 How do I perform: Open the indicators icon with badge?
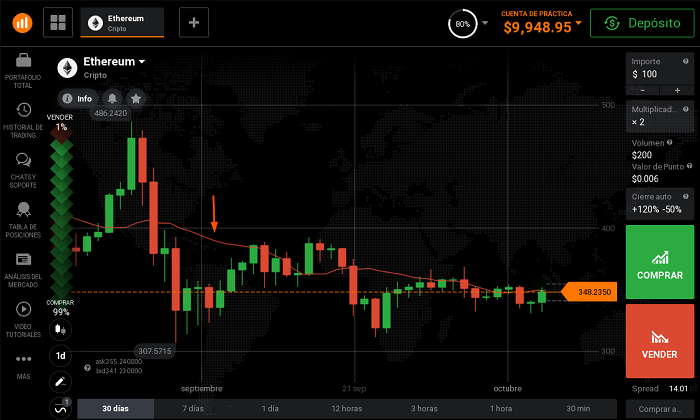pos(60,408)
